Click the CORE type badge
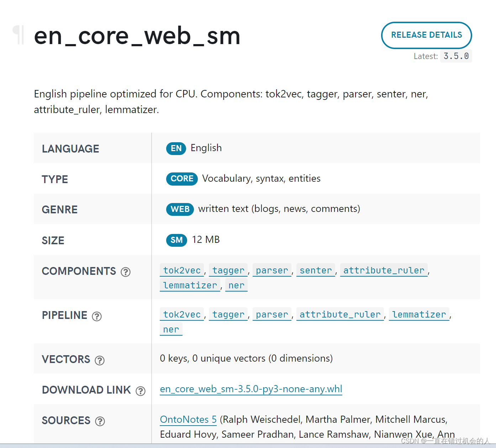Viewport: 496px width, 448px height. [x=182, y=179]
